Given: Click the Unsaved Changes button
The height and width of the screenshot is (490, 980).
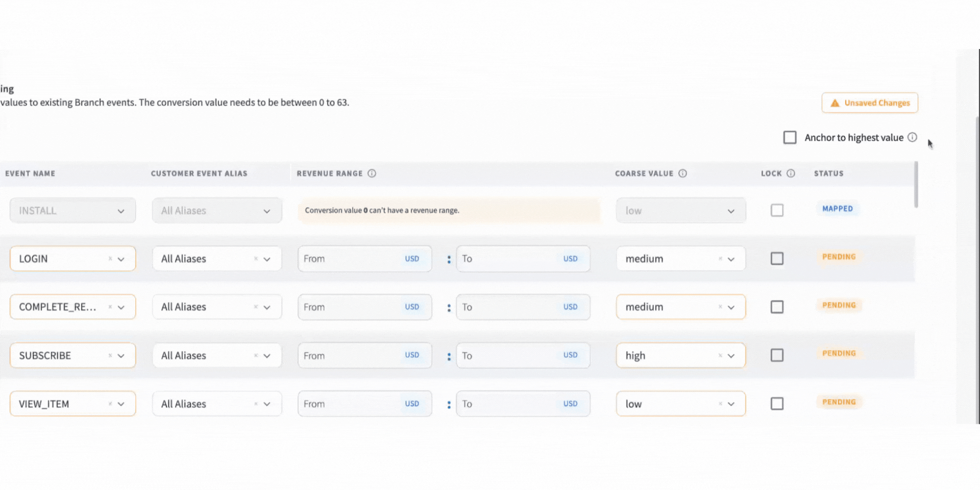Looking at the screenshot, I should coord(869,103).
